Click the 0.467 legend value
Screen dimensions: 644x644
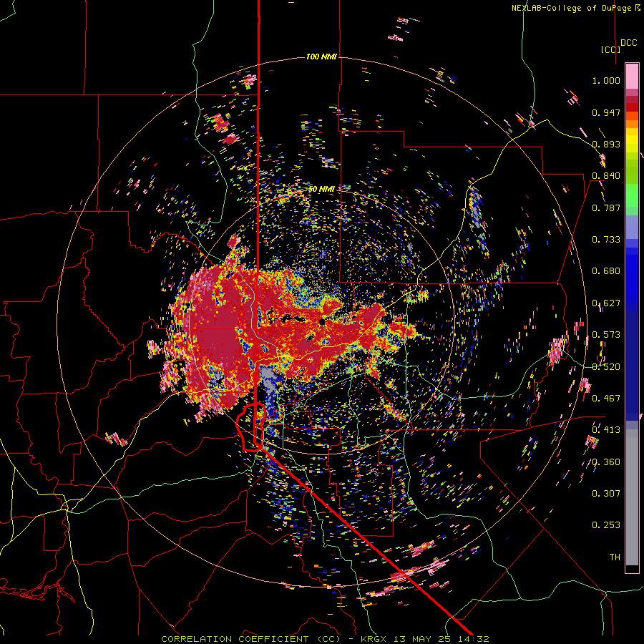(x=606, y=399)
